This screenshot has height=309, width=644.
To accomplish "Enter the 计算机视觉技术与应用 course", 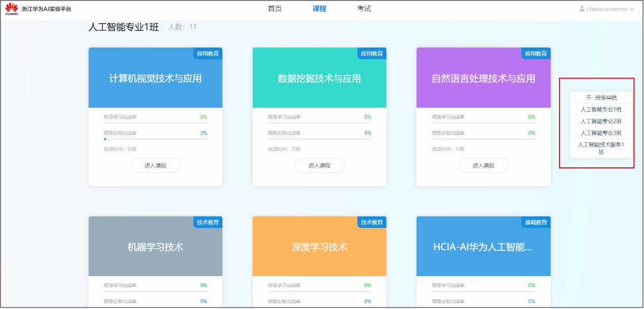I will [x=155, y=165].
